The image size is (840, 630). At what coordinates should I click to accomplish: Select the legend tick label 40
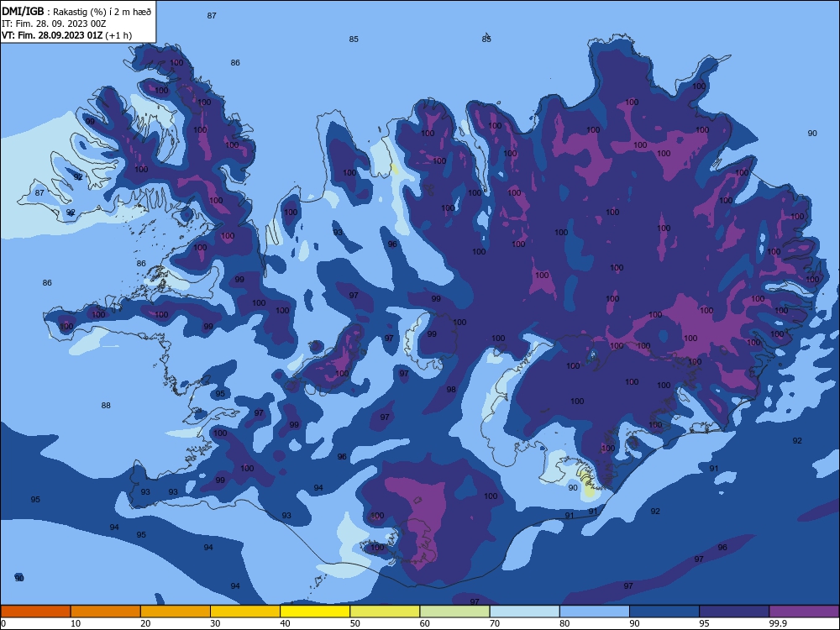click(x=285, y=623)
